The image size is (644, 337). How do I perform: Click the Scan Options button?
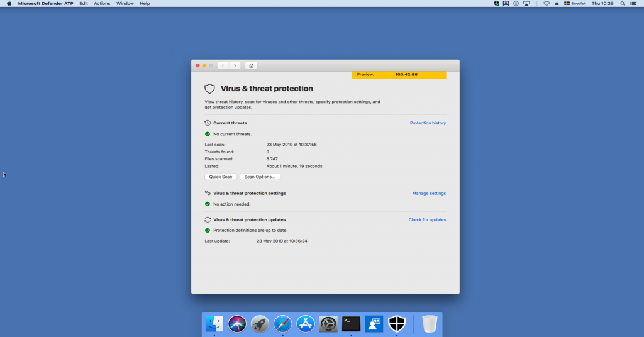[x=260, y=177]
